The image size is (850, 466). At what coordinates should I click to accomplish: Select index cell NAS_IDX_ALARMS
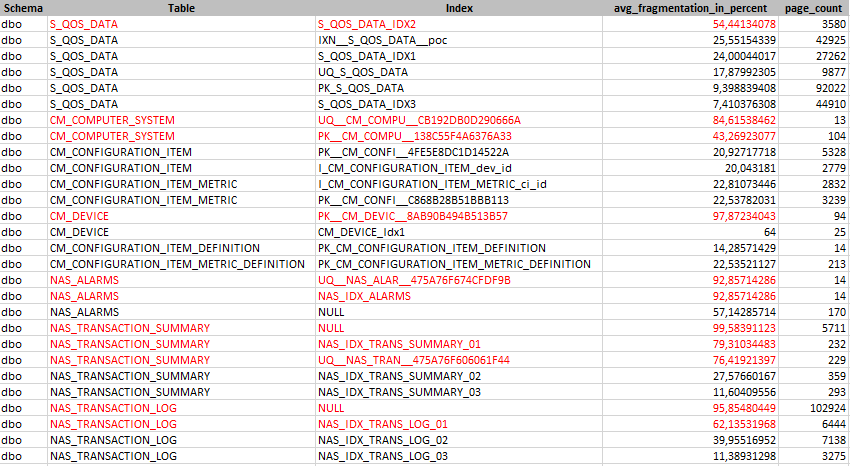tap(459, 296)
